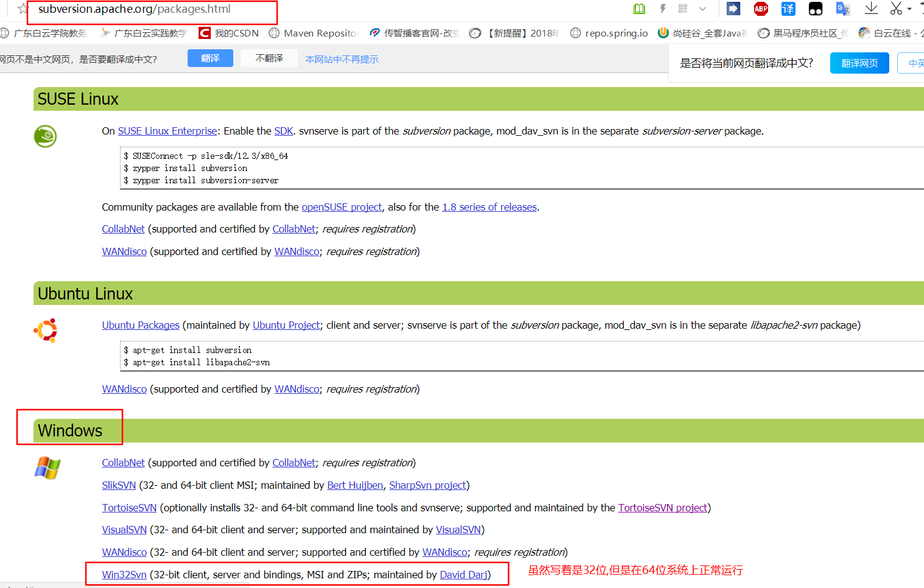
Task: Click 本网站中不再提示 link
Action: 342,59
